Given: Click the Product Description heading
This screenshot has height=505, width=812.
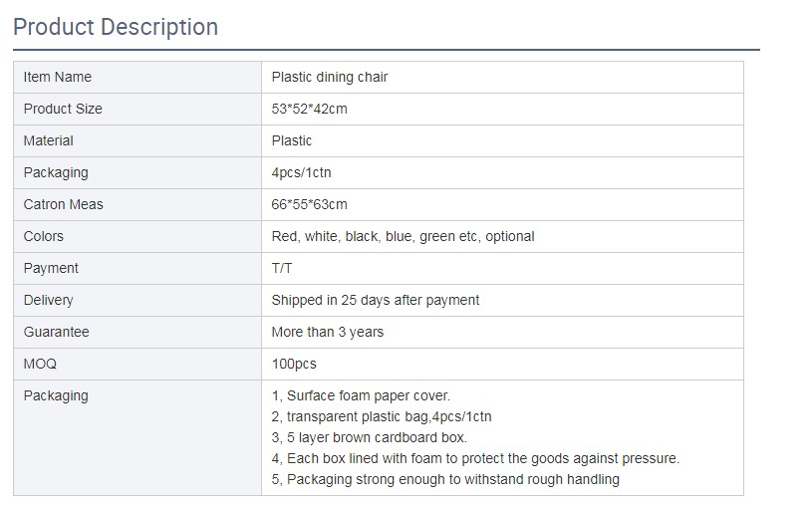Looking at the screenshot, I should tap(116, 27).
